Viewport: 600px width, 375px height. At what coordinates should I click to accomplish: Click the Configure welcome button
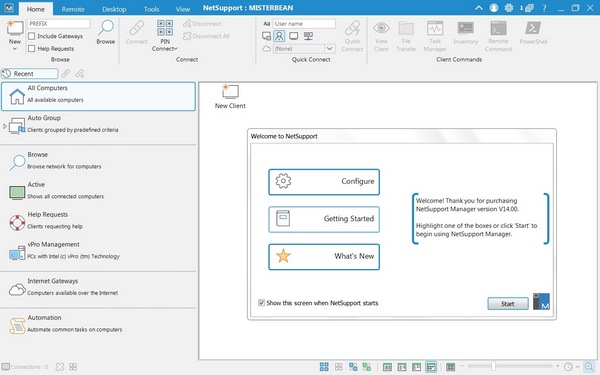point(324,182)
